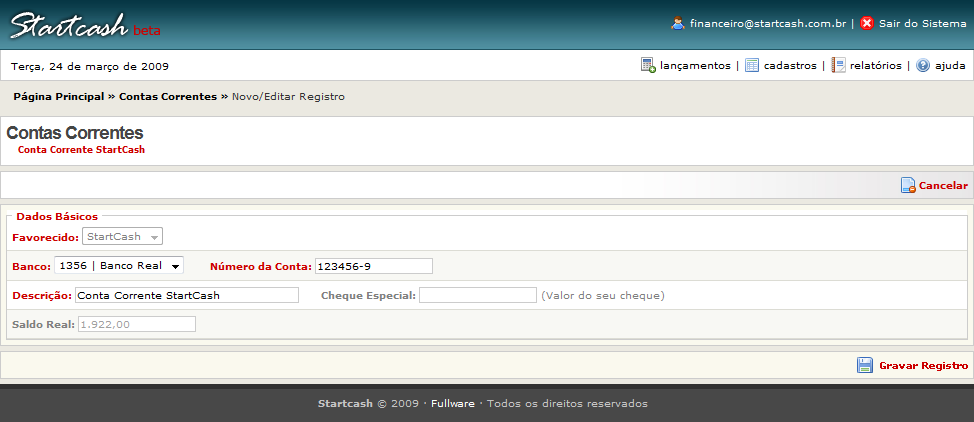Click the lançamentos calculator icon
This screenshot has height=422, width=974.
pos(648,65)
